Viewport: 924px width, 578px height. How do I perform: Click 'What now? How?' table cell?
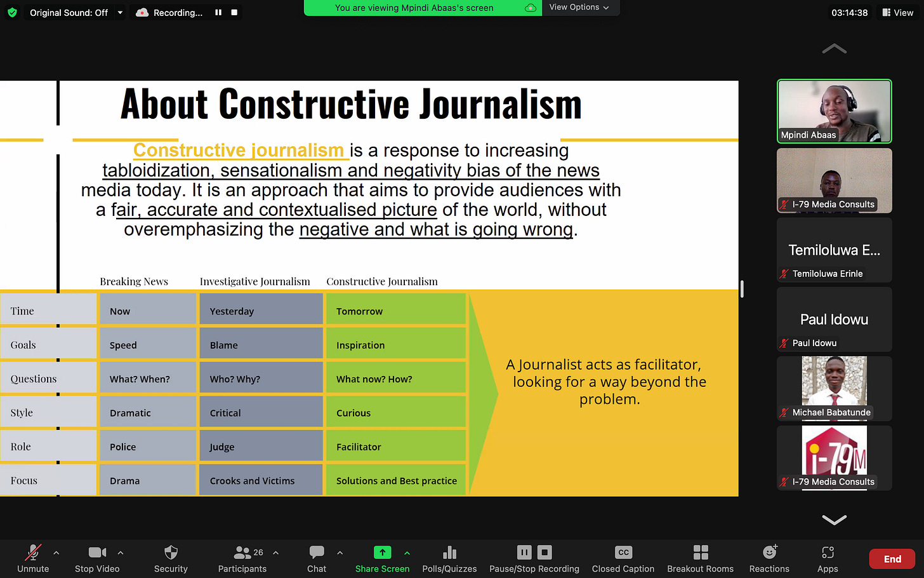pos(396,379)
